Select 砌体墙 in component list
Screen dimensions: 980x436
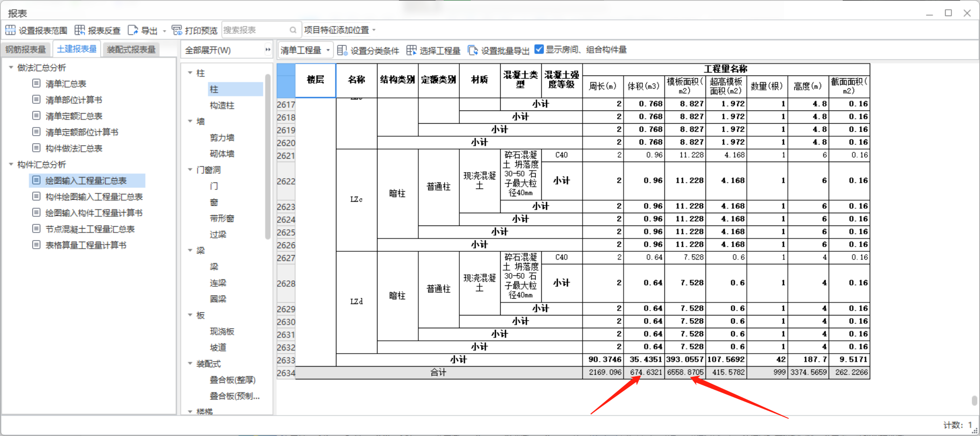click(x=222, y=154)
